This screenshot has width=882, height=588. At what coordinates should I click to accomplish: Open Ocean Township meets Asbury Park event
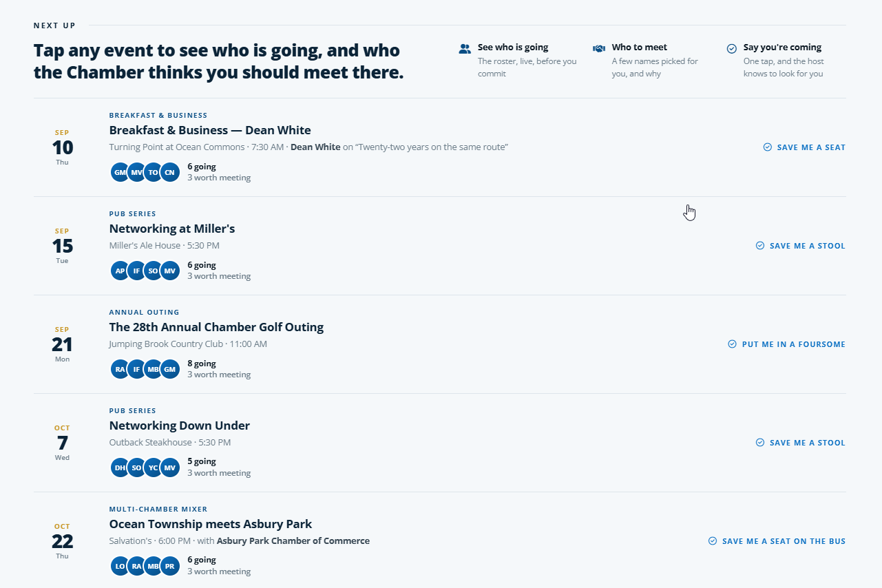point(211,524)
